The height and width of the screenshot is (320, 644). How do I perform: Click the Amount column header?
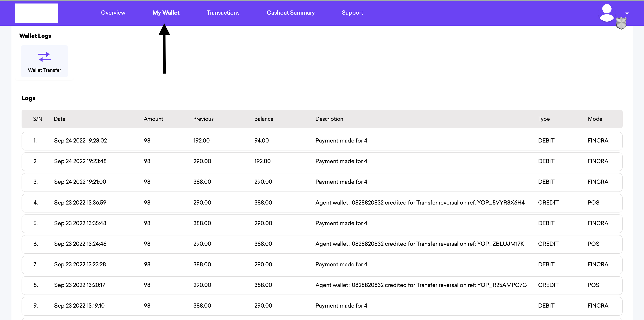point(153,119)
